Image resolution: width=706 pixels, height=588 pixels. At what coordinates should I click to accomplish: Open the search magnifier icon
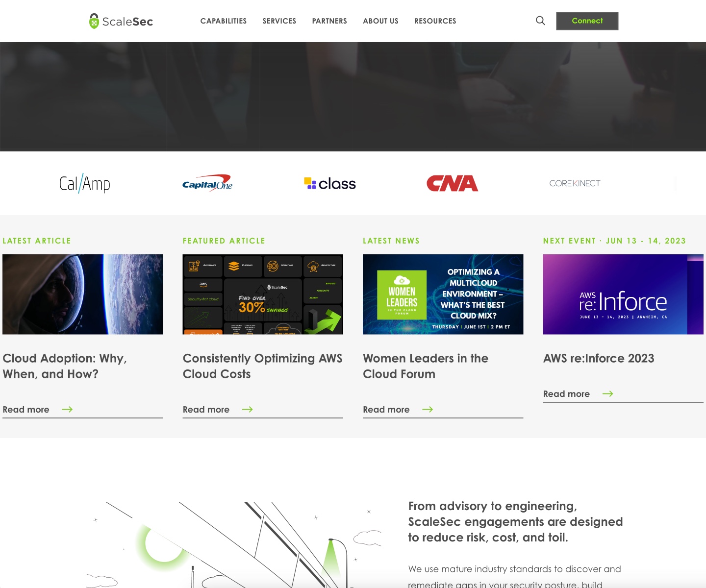pyautogui.click(x=540, y=21)
